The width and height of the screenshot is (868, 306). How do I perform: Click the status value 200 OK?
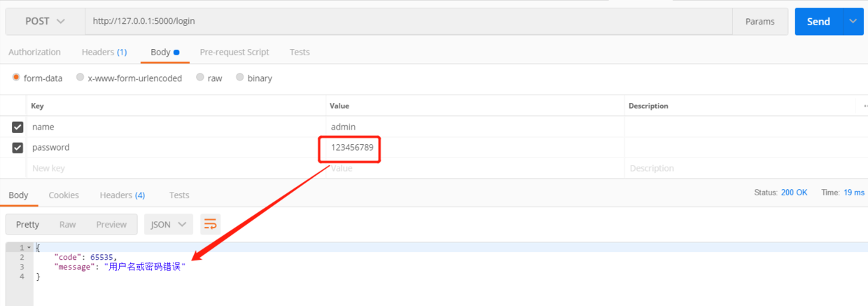(x=794, y=192)
